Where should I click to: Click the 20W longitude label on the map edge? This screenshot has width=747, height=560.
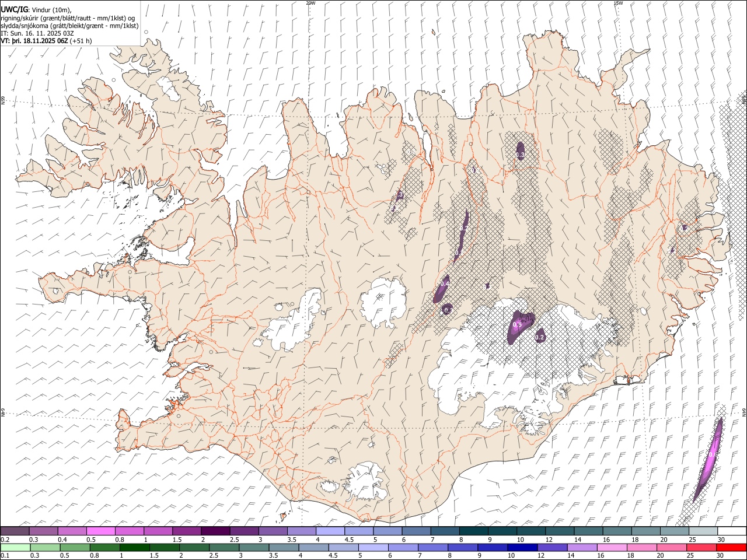click(x=310, y=3)
